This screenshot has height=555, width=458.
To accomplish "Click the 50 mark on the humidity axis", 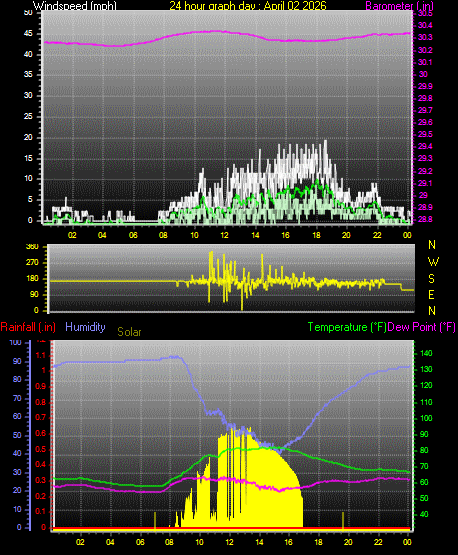I will pos(17,435).
